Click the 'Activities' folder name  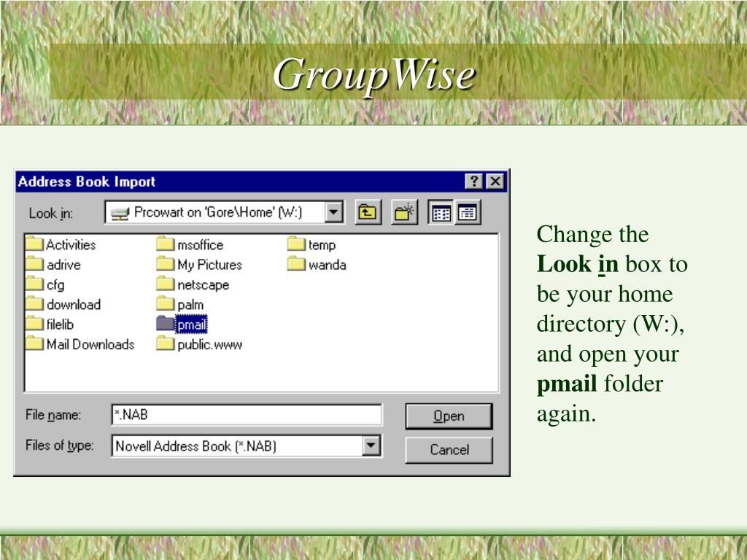pos(71,245)
